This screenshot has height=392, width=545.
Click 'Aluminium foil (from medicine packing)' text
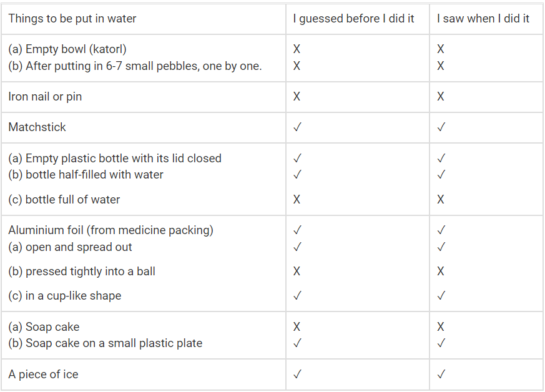[x=110, y=230]
